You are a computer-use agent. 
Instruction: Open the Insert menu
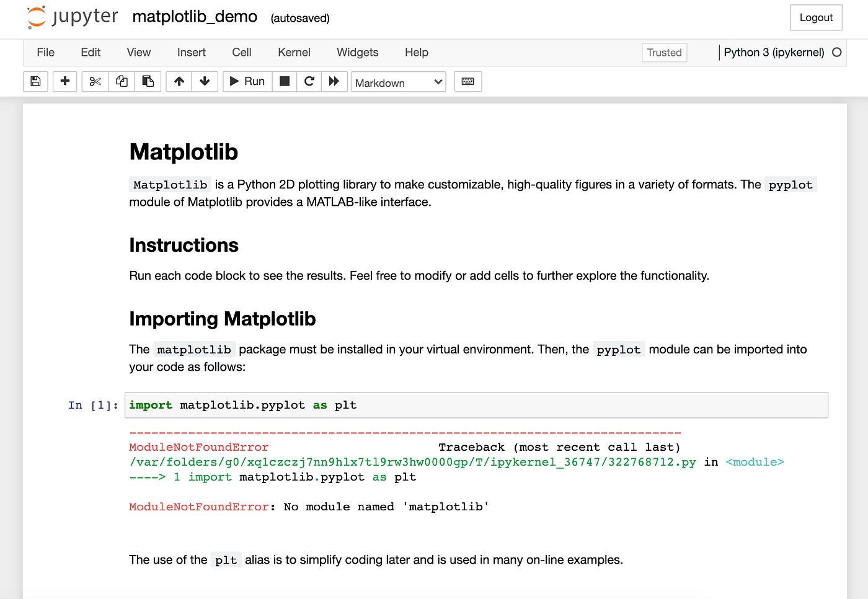click(191, 52)
